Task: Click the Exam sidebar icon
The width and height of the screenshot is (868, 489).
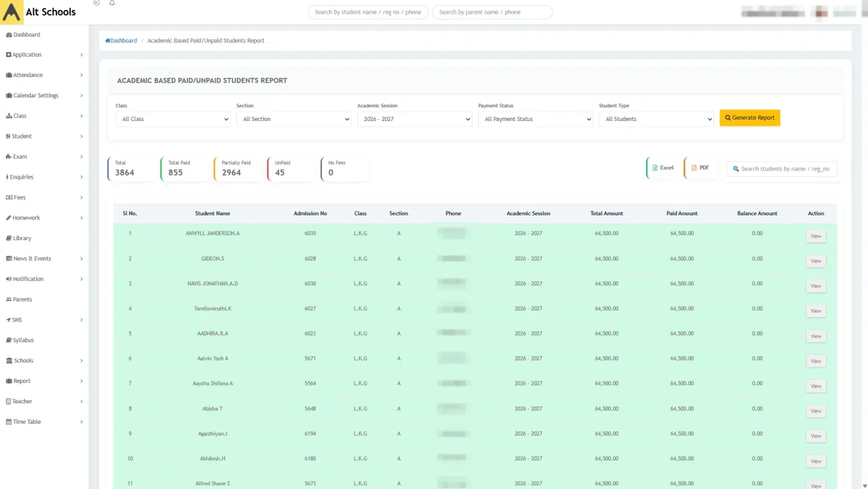Action: pos(9,157)
